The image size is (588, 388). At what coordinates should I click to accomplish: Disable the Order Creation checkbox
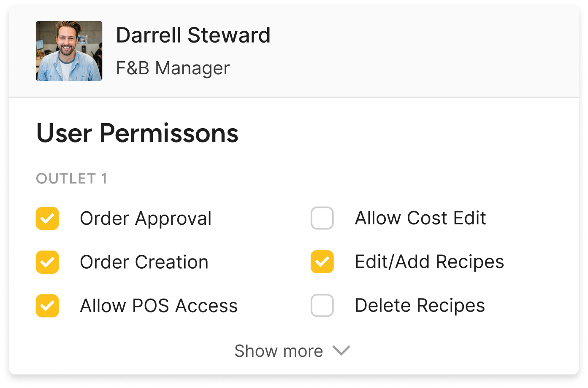coord(47,262)
